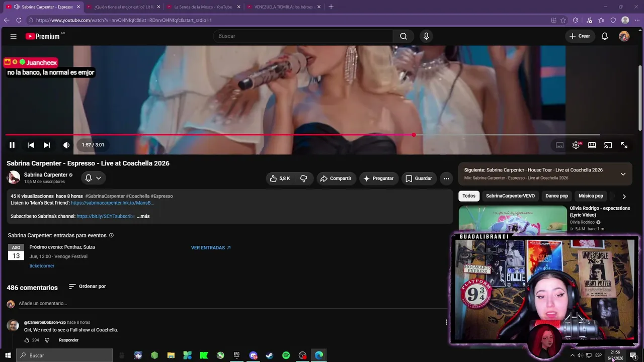Go back with browser back arrow
The image size is (644, 362).
(x=7, y=20)
